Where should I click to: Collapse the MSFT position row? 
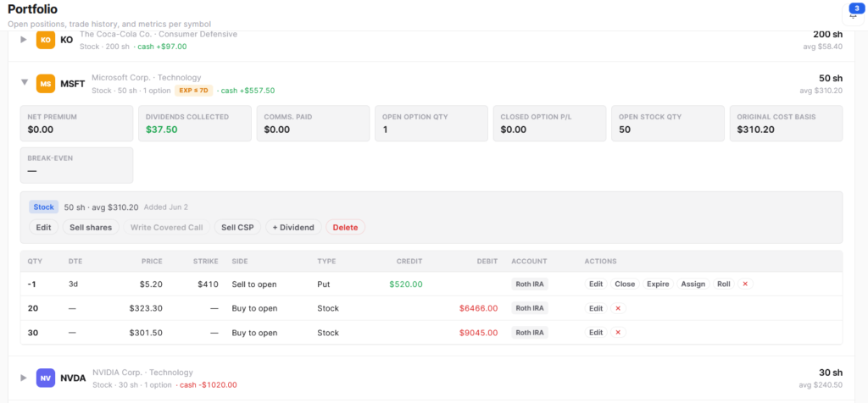(x=24, y=82)
